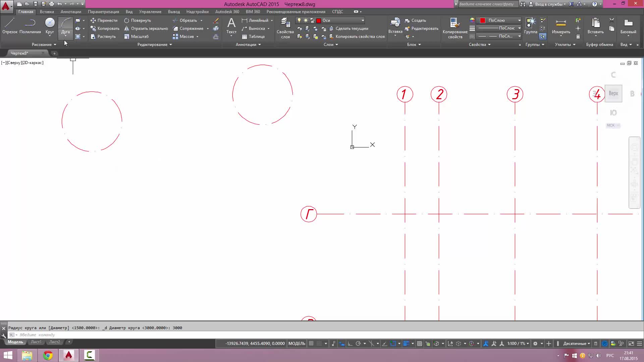Image resolution: width=644 pixels, height=362 pixels.
Task: Toggle grid display in status bar
Action: [311, 344]
